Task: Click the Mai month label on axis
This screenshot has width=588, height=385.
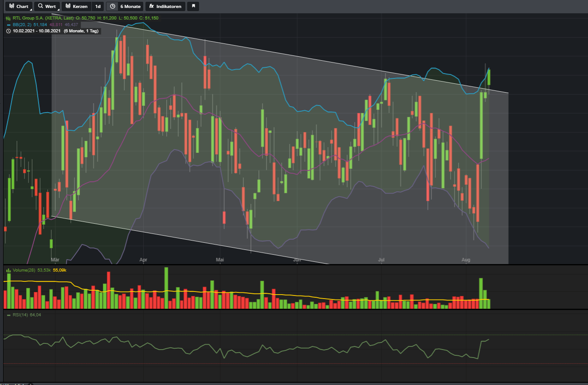Action: [220, 260]
